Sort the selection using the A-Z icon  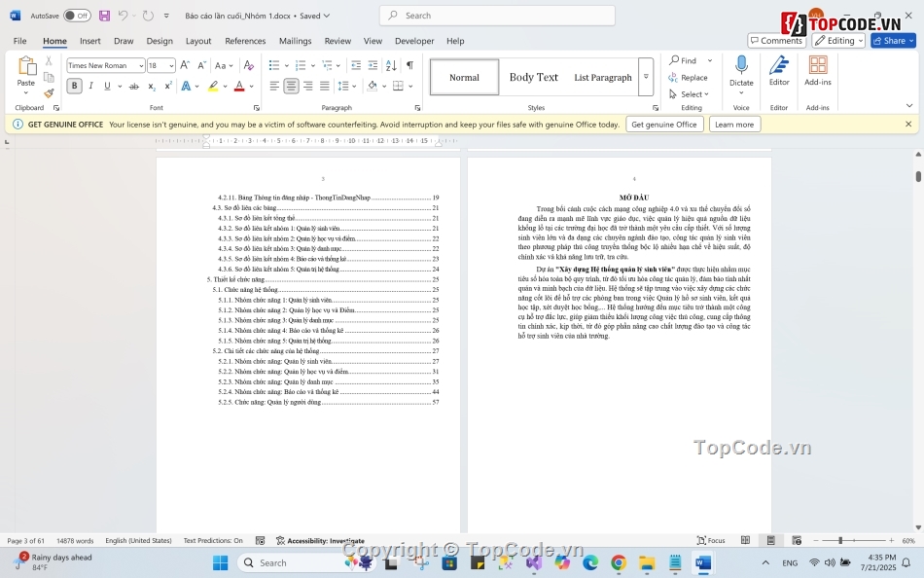pos(391,65)
